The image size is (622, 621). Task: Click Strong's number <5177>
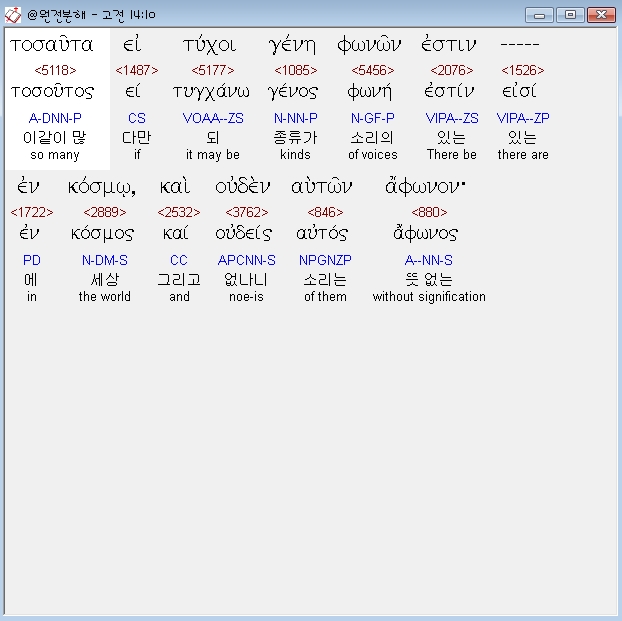[213, 70]
